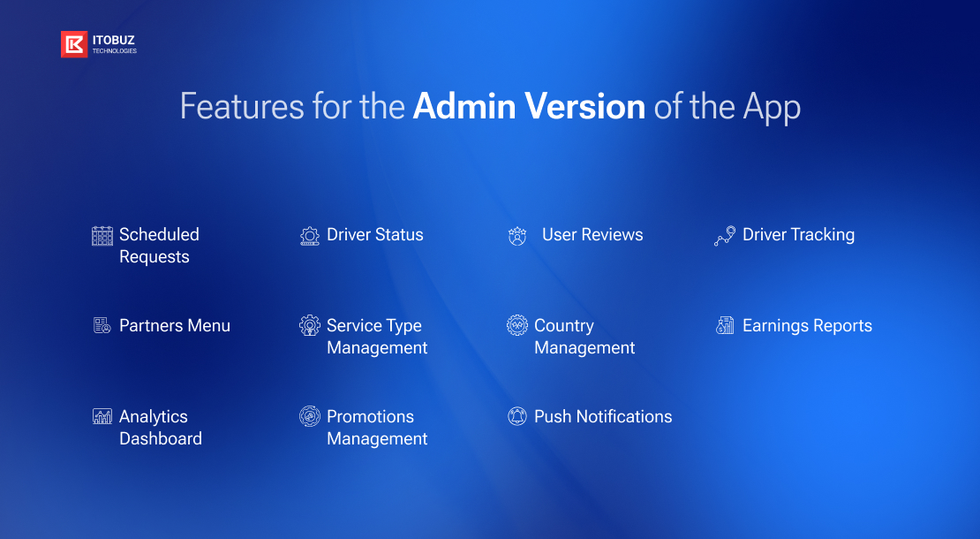Select the 'Driver Tracking' label
This screenshot has width=980, height=539.
click(x=799, y=234)
